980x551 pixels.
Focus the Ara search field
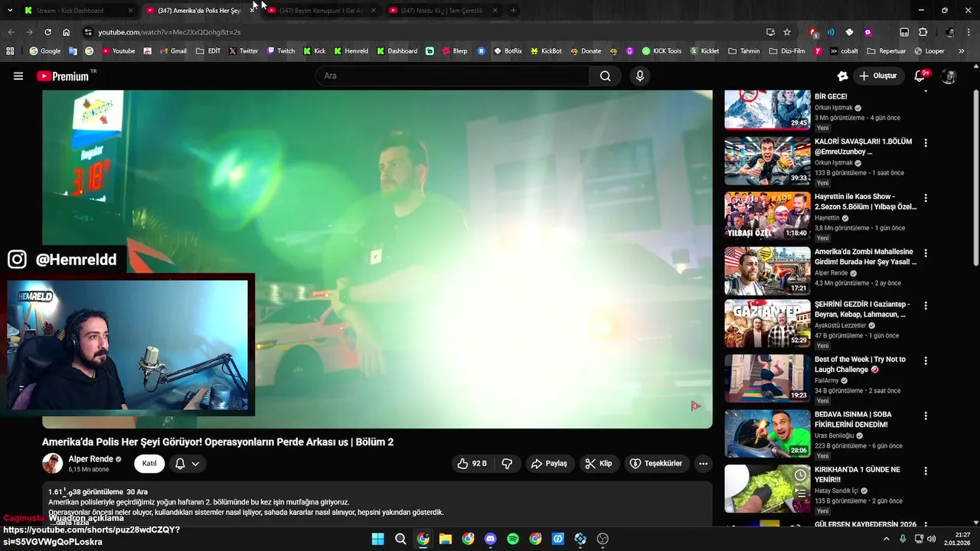pyautogui.click(x=452, y=76)
